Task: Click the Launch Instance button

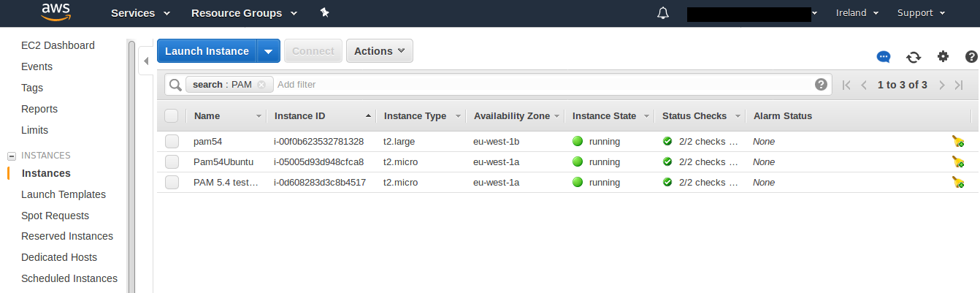Action: tap(207, 51)
